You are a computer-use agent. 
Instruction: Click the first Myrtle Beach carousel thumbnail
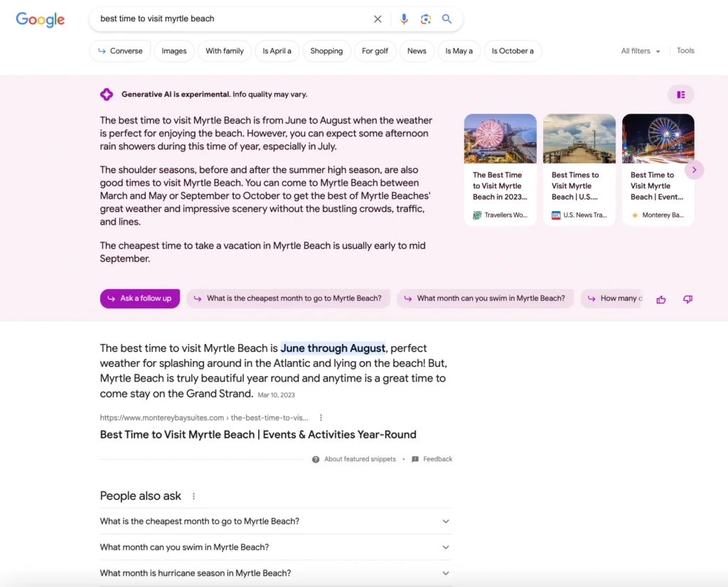(x=500, y=138)
